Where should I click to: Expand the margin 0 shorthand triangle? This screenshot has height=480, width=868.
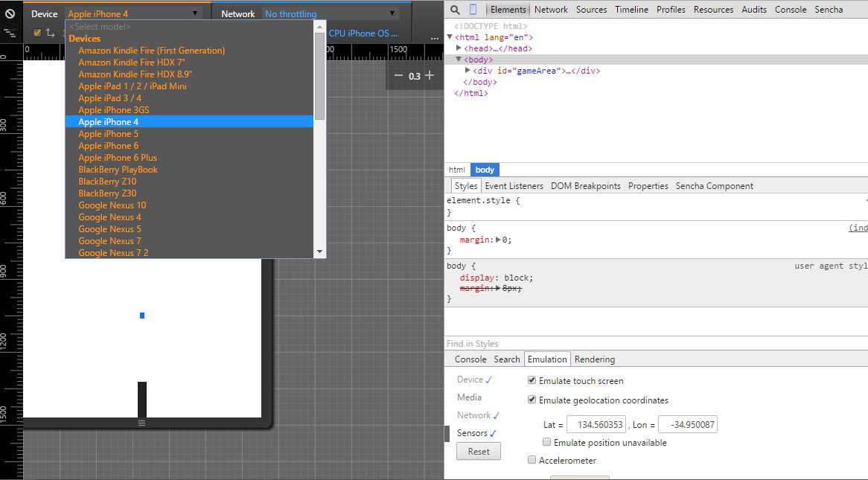pyautogui.click(x=498, y=240)
